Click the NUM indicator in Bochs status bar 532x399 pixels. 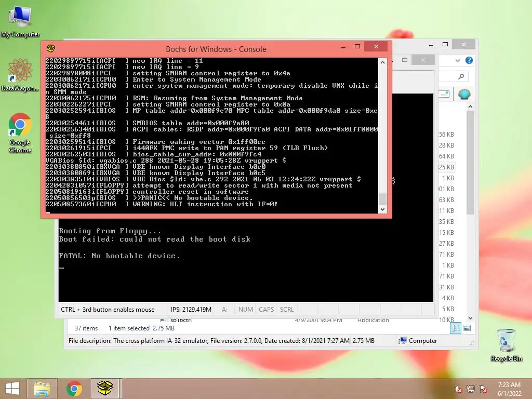pos(245,310)
